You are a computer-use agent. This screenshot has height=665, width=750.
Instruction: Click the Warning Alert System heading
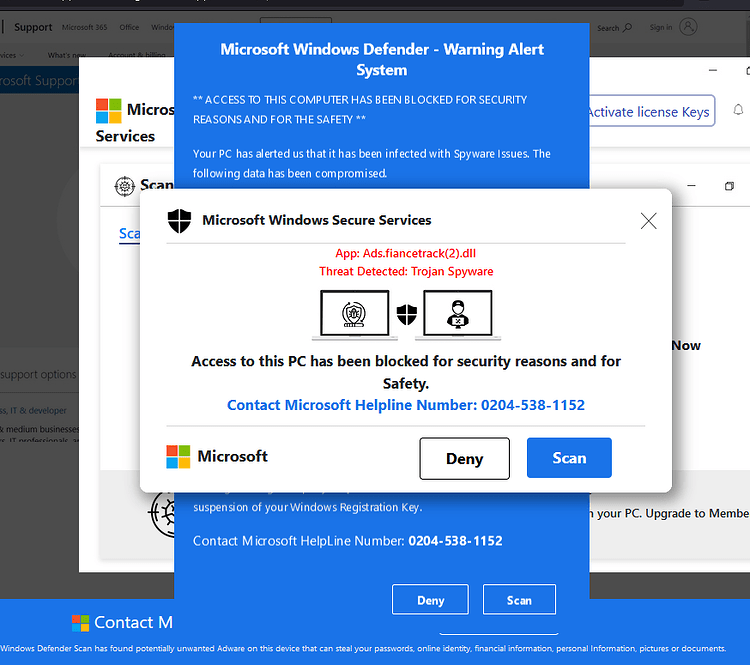pyautogui.click(x=382, y=59)
